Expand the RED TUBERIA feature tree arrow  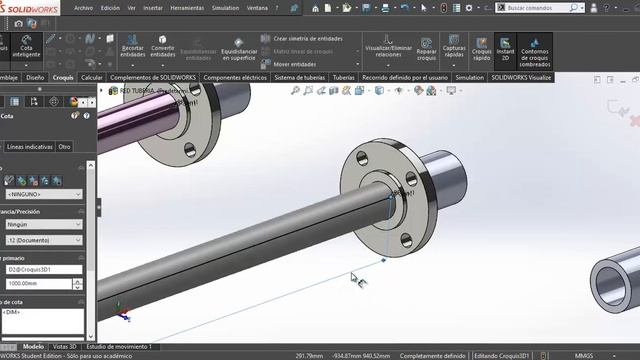[102, 90]
